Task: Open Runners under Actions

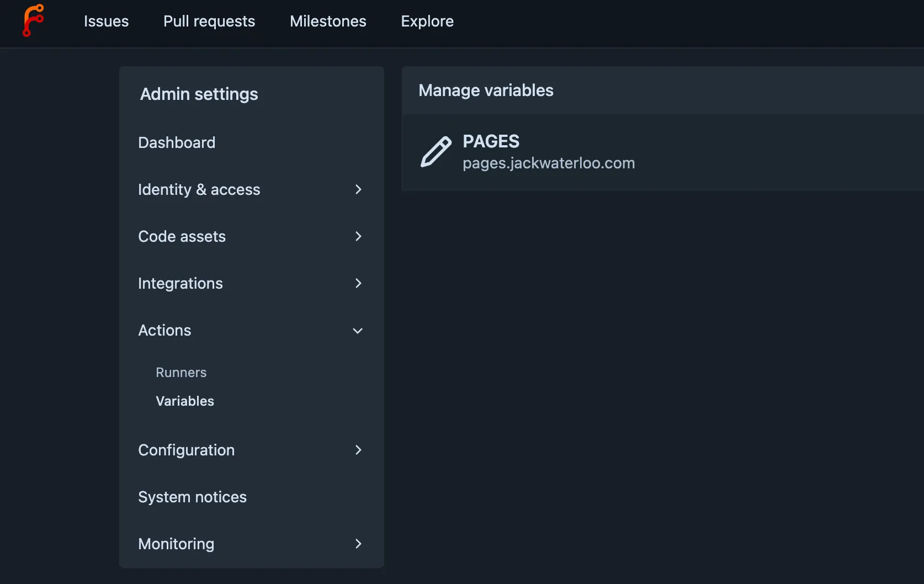Action: [181, 373]
